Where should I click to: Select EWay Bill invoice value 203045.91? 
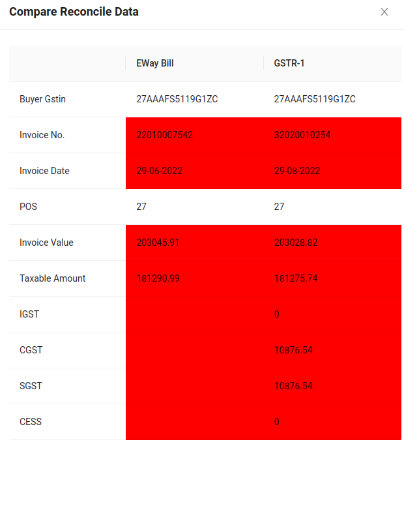coord(158,243)
